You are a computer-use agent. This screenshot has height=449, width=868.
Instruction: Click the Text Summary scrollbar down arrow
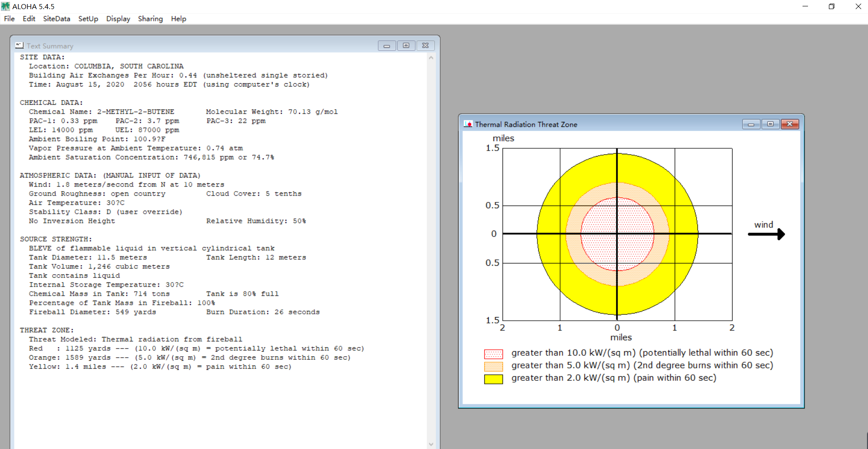(431, 444)
